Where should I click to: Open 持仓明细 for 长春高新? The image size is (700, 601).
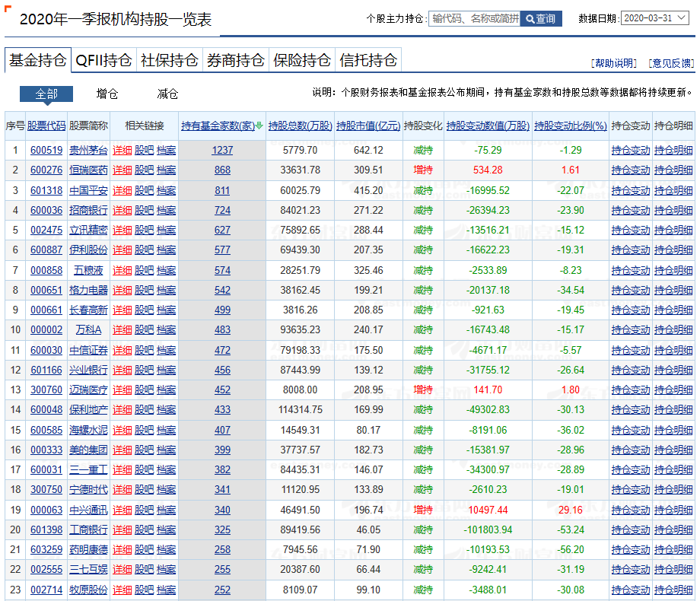673,310
